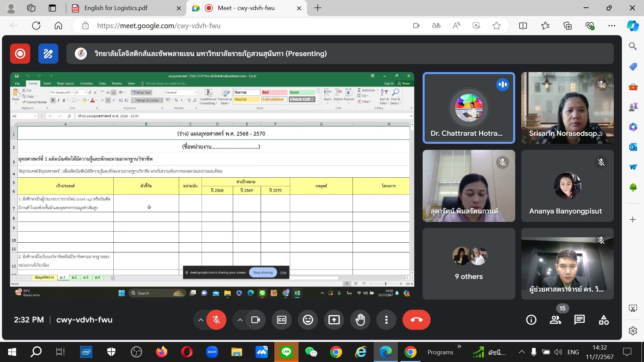
Task: Expand video settings arrow beside camera
Action: click(x=240, y=320)
